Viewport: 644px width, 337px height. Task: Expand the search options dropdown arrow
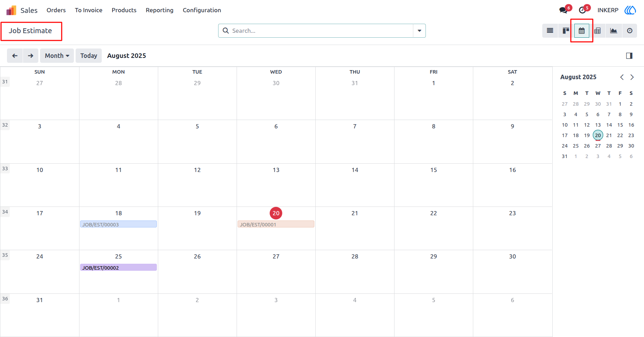click(419, 31)
